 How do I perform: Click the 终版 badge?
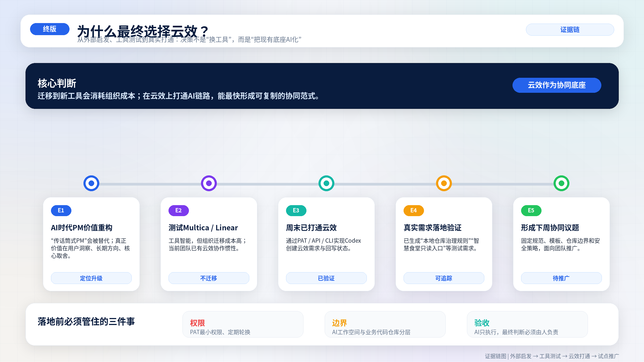[50, 29]
